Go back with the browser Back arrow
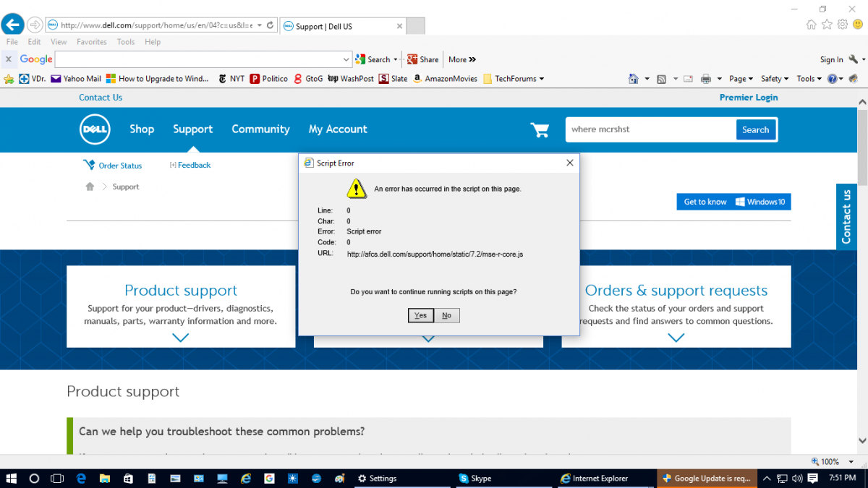Screen dimensions: 868x488 (x=12, y=25)
